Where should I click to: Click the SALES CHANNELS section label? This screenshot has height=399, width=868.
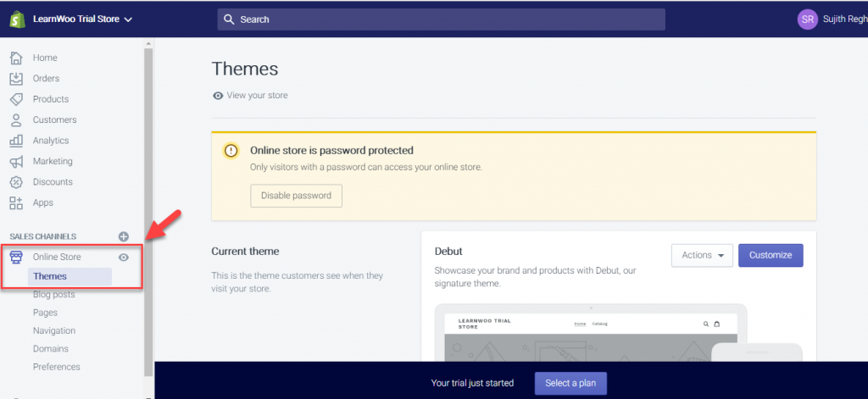point(43,236)
